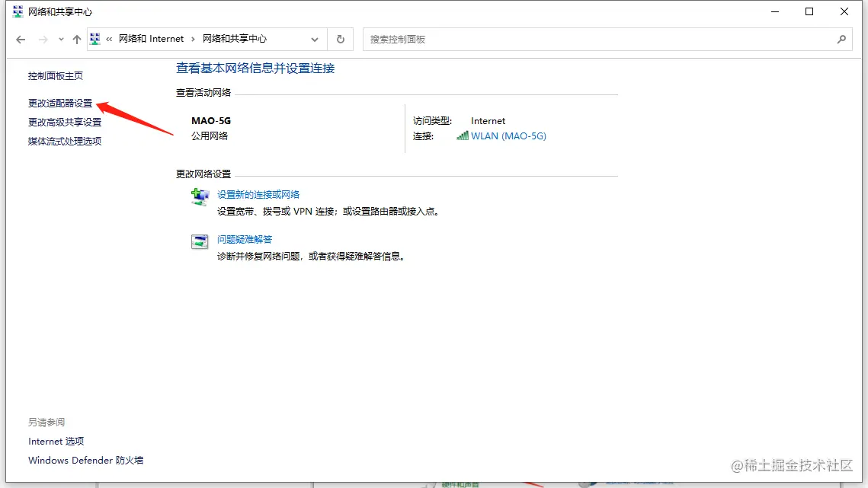Select '网络和共享中心' breadcrumb

235,39
